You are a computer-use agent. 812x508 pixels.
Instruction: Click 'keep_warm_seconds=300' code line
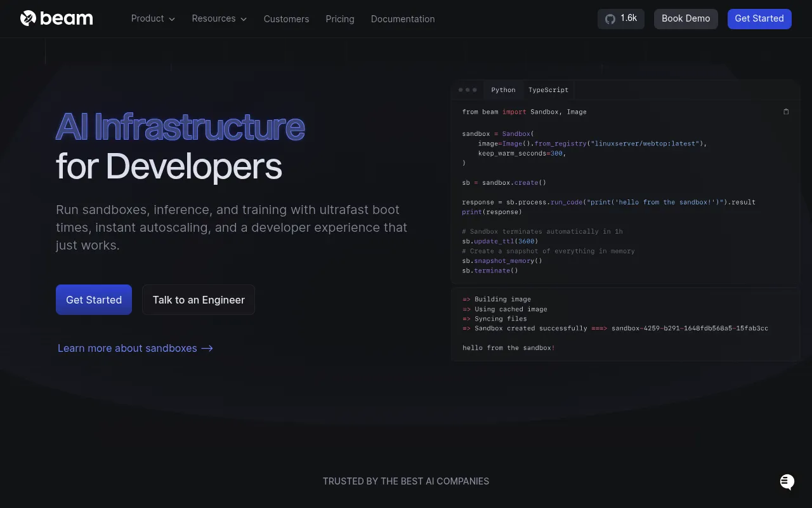pos(522,153)
